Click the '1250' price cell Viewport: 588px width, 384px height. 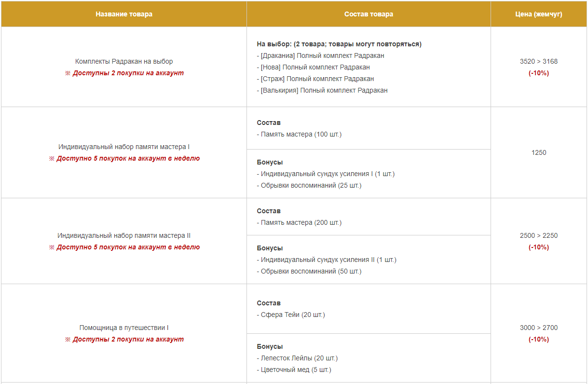(x=539, y=152)
